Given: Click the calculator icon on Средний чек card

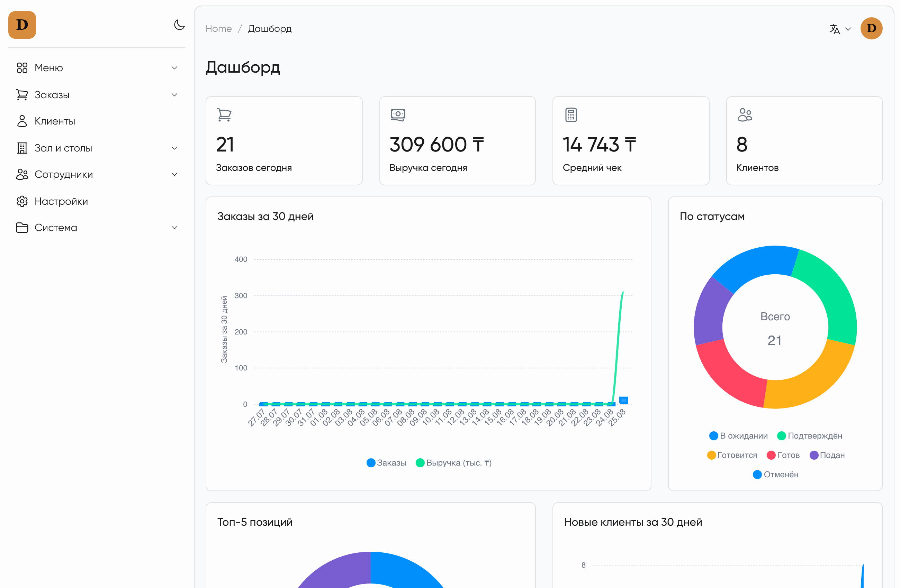Looking at the screenshot, I should click(571, 115).
